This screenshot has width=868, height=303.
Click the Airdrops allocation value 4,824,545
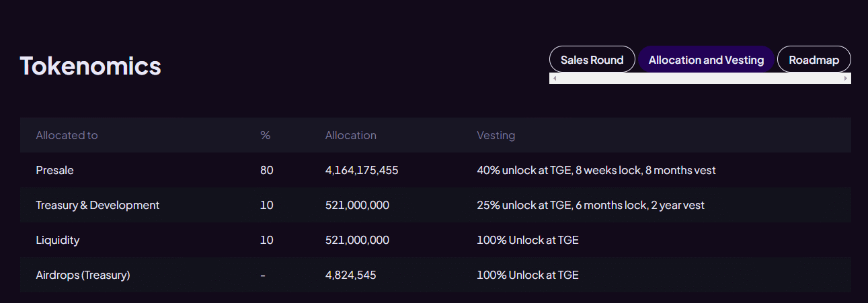[350, 275]
